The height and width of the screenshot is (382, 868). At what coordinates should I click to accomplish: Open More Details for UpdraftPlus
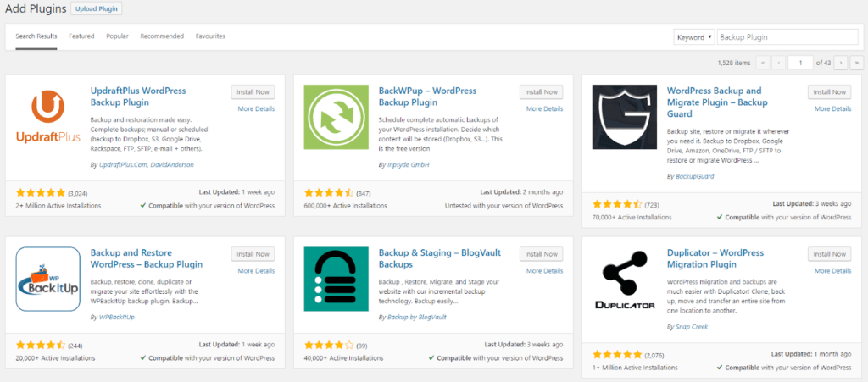256,109
